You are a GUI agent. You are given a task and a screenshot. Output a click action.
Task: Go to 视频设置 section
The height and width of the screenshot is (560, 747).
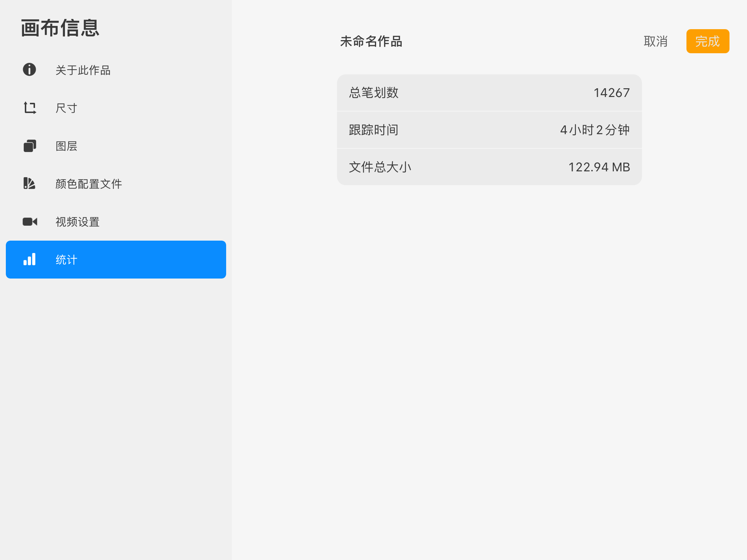(x=77, y=222)
